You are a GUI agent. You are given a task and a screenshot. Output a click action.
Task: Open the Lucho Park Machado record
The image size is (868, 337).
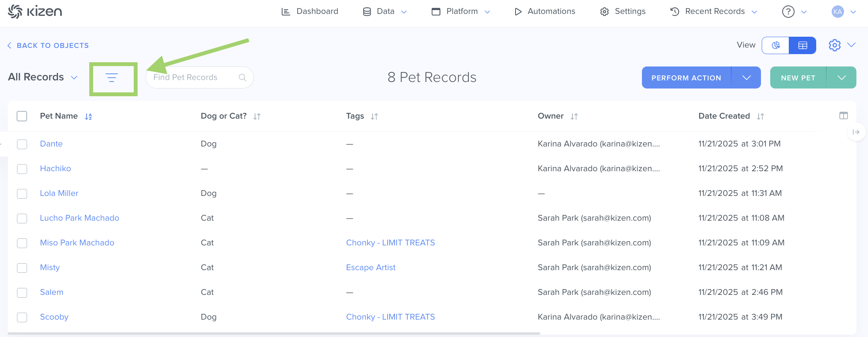pos(80,218)
